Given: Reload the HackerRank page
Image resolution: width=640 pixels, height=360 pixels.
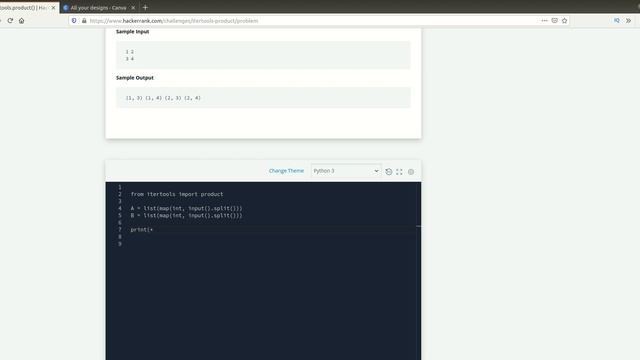Looking at the screenshot, I should click(10, 20).
